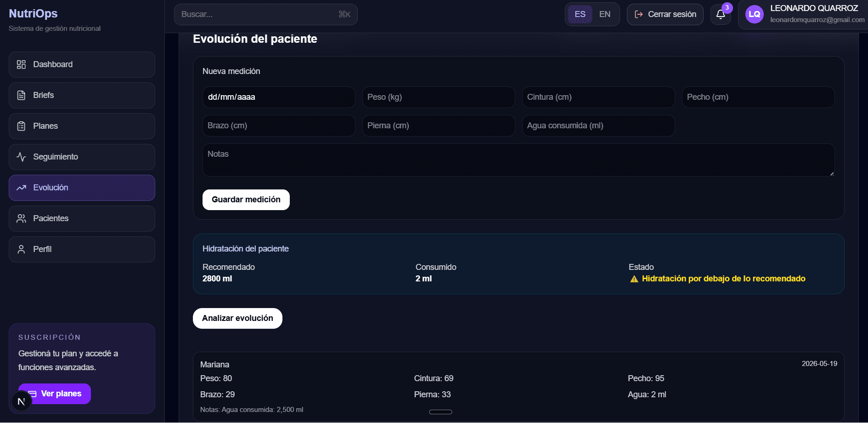Screen dimensions: 868x423
Task: Click the consumed value 2 ml
Action: 423,279
